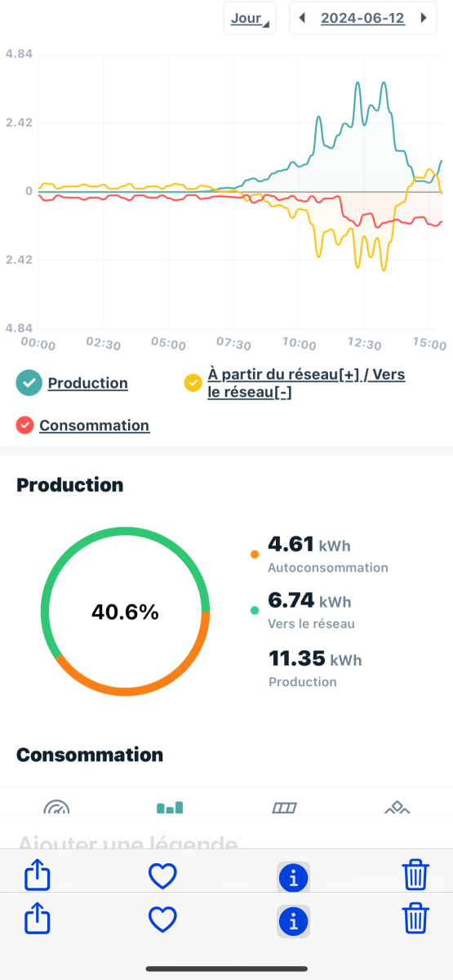The width and height of the screenshot is (453, 980).
Task: Toggle the Production series checkbox
Action: click(29, 383)
